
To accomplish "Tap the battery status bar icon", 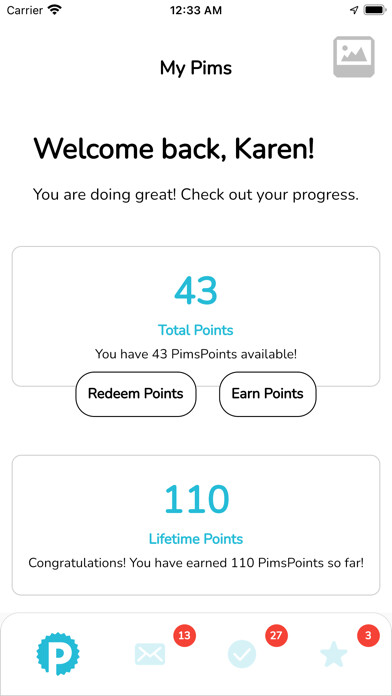I will [376, 10].
